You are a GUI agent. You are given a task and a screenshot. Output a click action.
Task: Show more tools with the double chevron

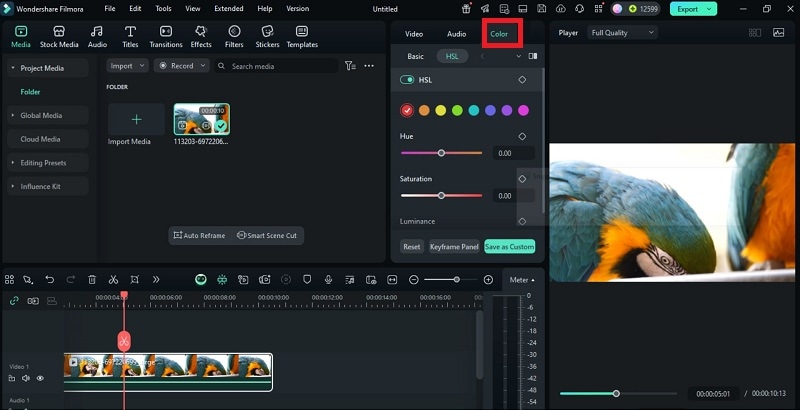(156, 279)
